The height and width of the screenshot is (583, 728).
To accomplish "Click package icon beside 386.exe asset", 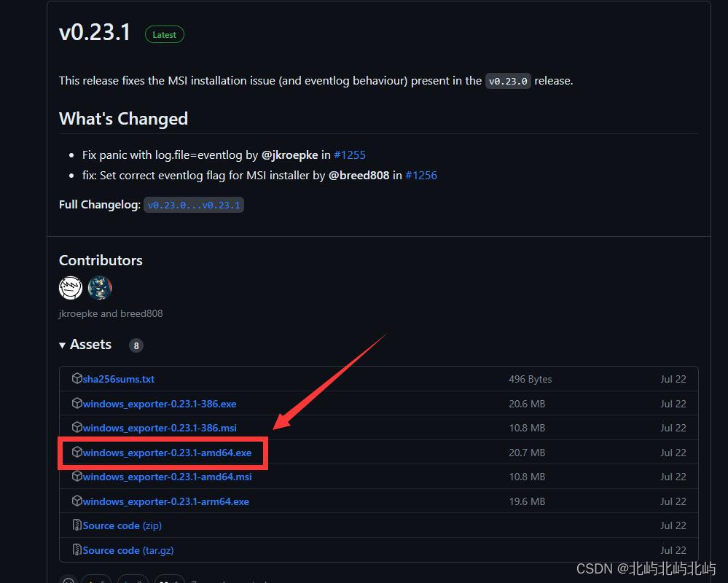I will tap(77, 403).
